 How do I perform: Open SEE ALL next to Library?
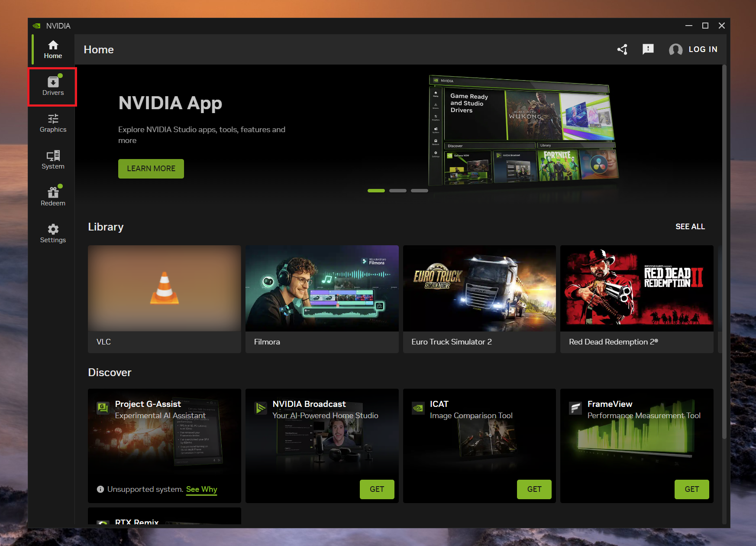tap(690, 226)
